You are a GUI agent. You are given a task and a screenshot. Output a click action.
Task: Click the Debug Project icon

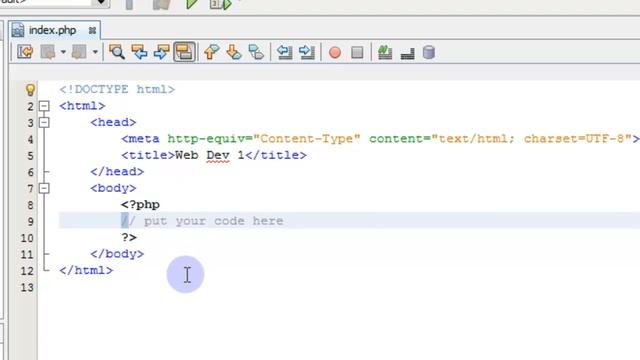tap(221, 4)
